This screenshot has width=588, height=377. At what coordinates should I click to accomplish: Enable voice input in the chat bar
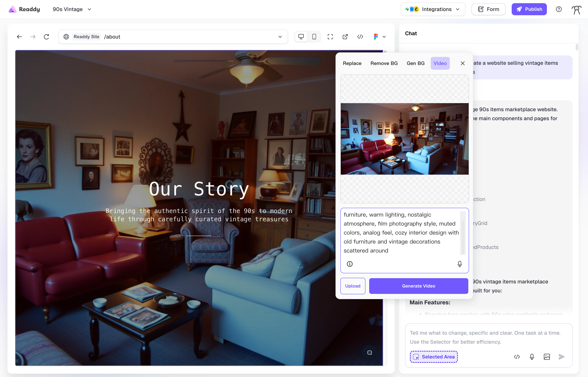[x=532, y=357]
